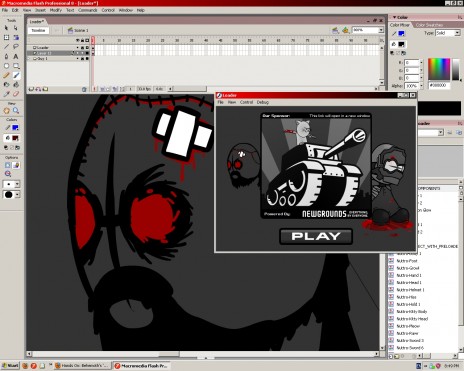Screen dimensions: 464x371
Task: Pick a hue in the color spectrum box
Action: pos(439,69)
